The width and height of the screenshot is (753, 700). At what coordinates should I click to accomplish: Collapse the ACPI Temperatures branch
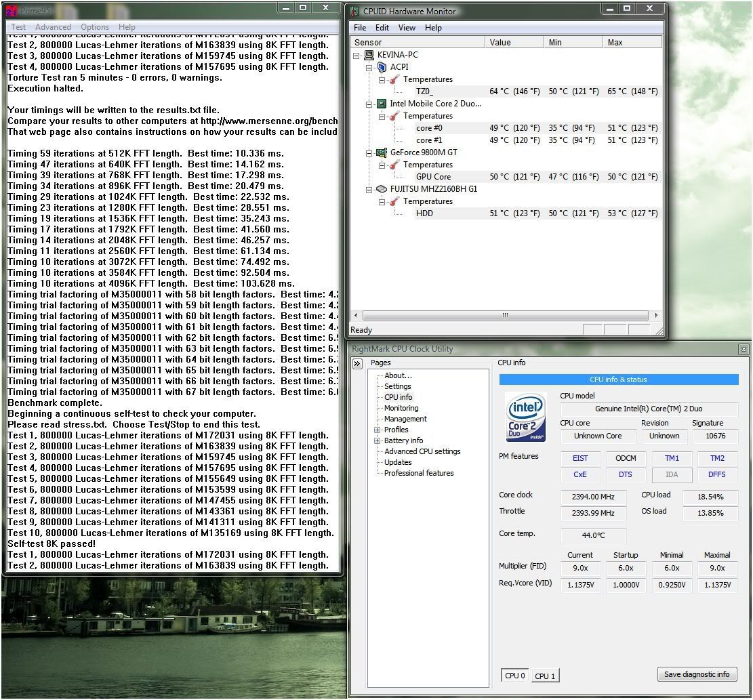coord(382,80)
